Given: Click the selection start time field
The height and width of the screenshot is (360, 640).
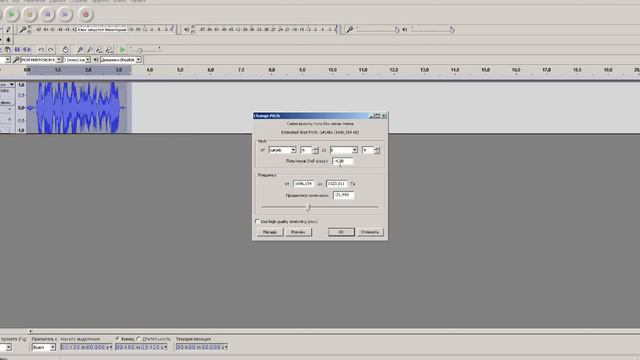Looking at the screenshot, I should click(86, 347).
